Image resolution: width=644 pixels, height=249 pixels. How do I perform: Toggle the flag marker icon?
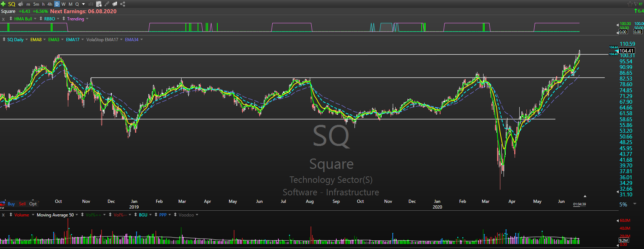(x=636, y=4)
